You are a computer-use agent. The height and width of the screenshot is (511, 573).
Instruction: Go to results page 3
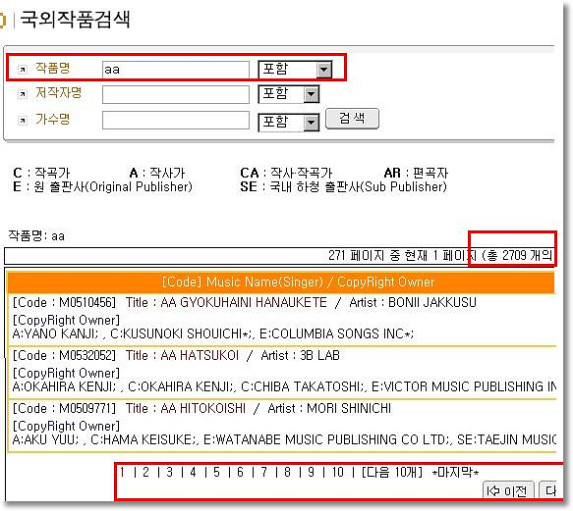pos(169,472)
